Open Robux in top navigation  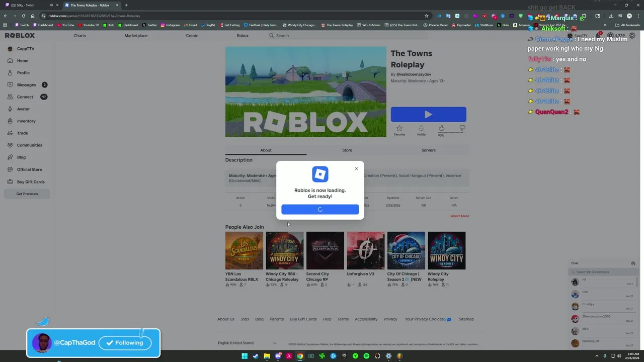243,36
